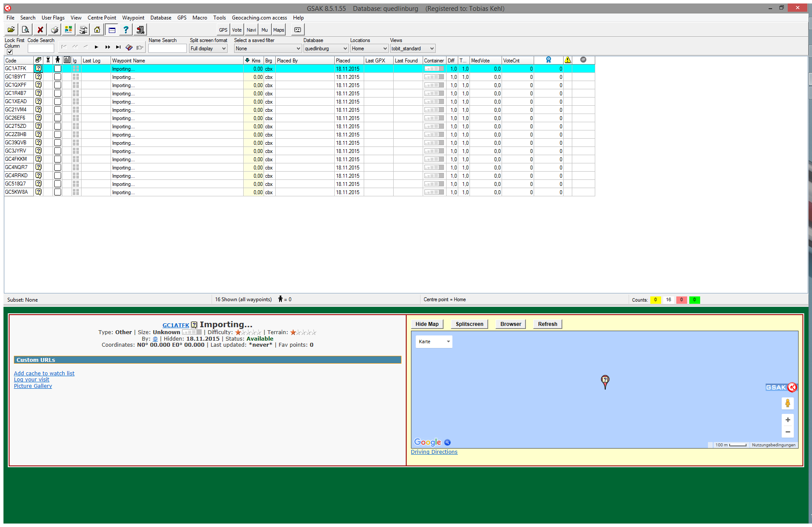Zoom in on the map
The image size is (812, 527).
click(x=788, y=420)
